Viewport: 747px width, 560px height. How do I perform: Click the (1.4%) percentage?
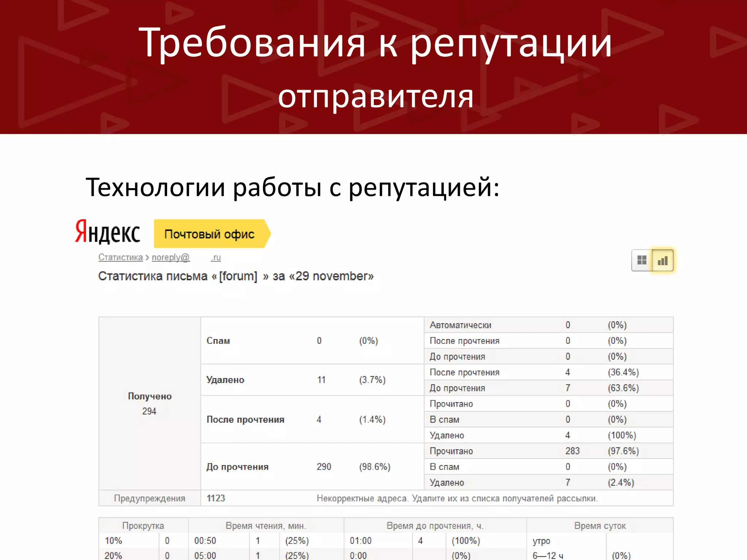point(372,420)
